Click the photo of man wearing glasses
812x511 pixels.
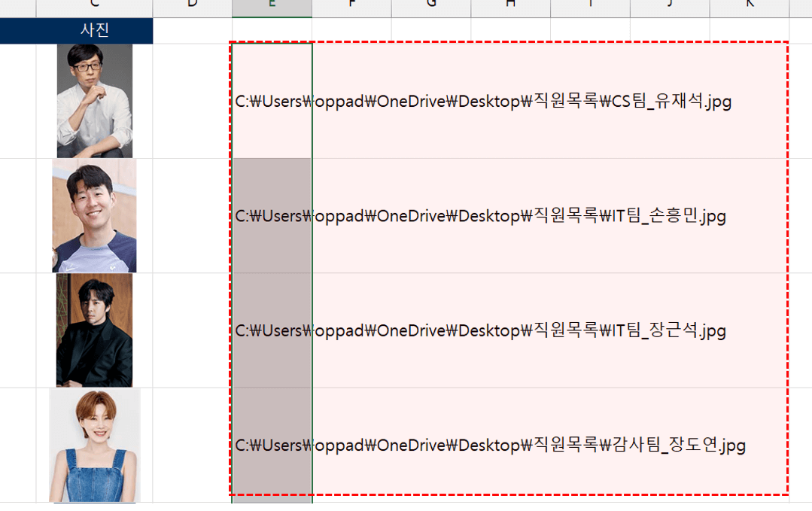[x=94, y=101]
